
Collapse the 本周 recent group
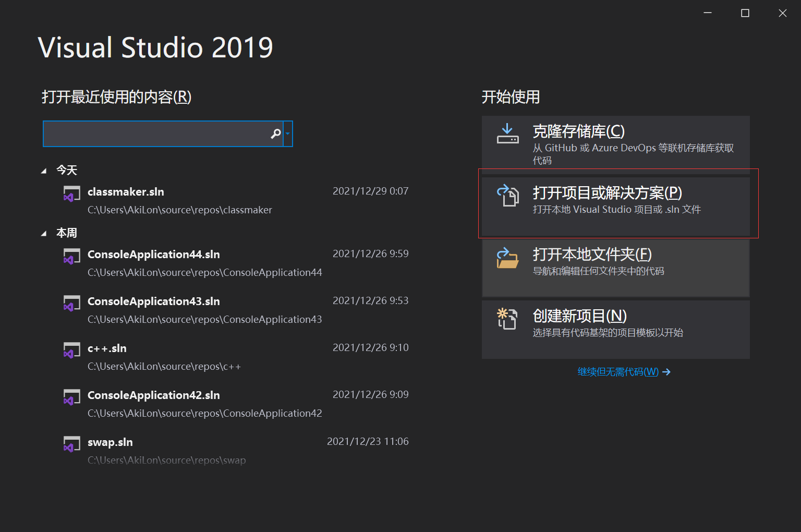pyautogui.click(x=44, y=233)
